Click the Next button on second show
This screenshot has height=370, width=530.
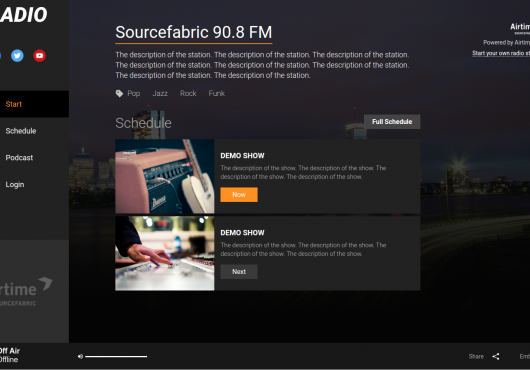click(x=239, y=272)
